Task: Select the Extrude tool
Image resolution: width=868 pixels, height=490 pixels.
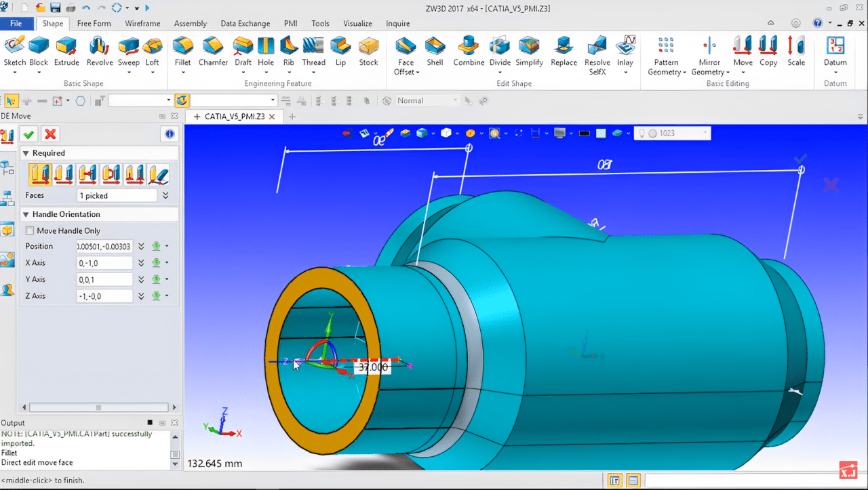Action: pyautogui.click(x=66, y=52)
